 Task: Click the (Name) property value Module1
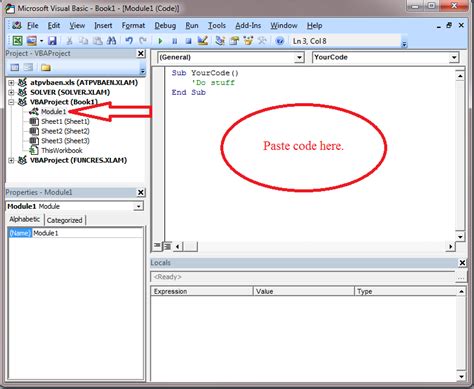[88, 233]
